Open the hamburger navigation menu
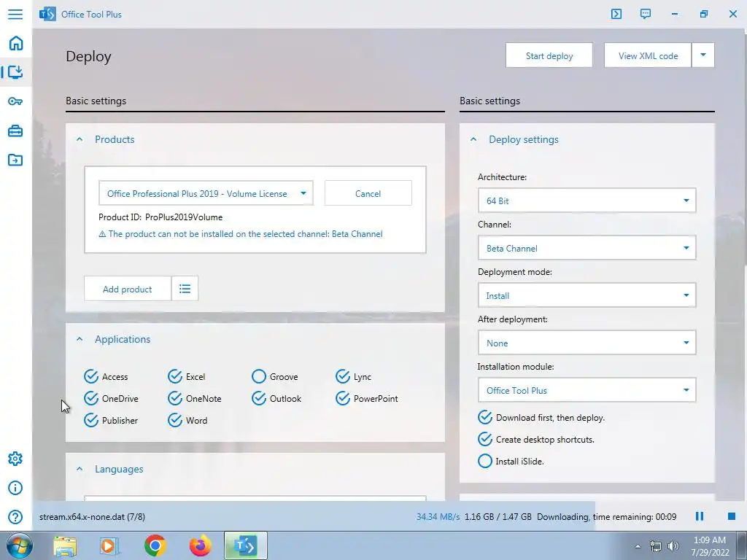The height and width of the screenshot is (560, 747). tap(15, 14)
